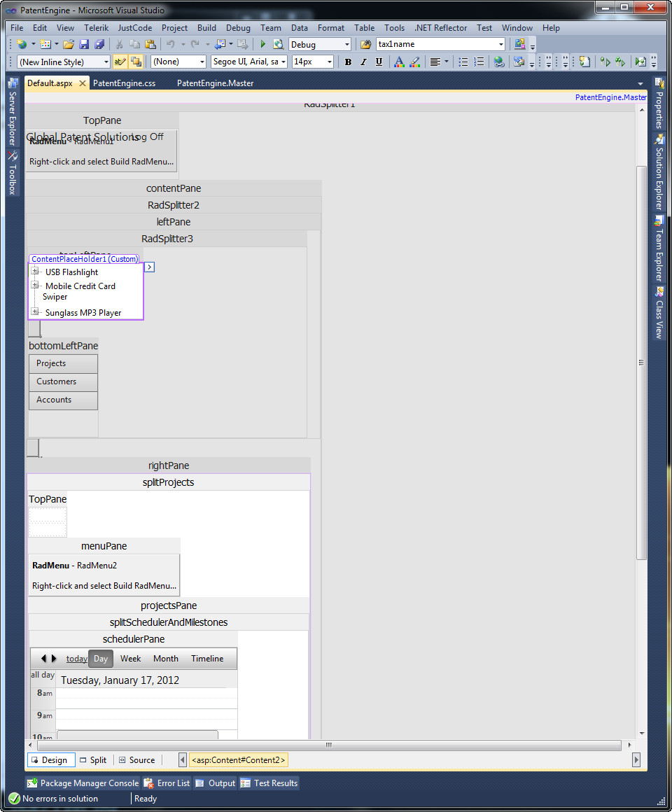Click the Find in Files icon
672x812 pixels.
tap(365, 45)
